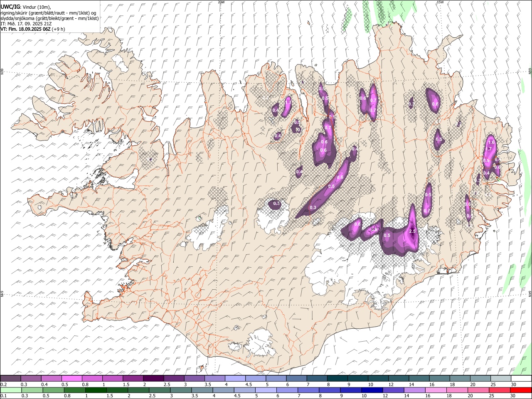Select the darkest purple 2 swatch in upper legend
Viewport: 532px width, 399px height.
[153, 379]
